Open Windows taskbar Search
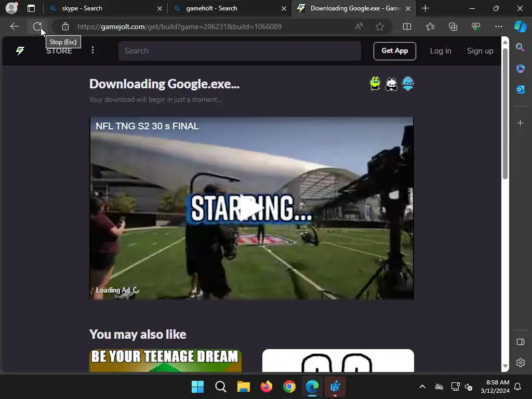The width and height of the screenshot is (532, 399). tap(220, 387)
